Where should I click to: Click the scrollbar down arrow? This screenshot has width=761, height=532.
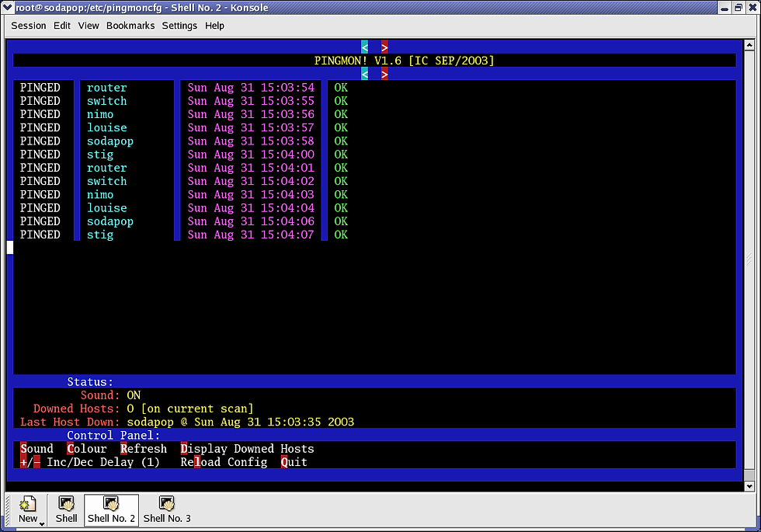[749, 486]
